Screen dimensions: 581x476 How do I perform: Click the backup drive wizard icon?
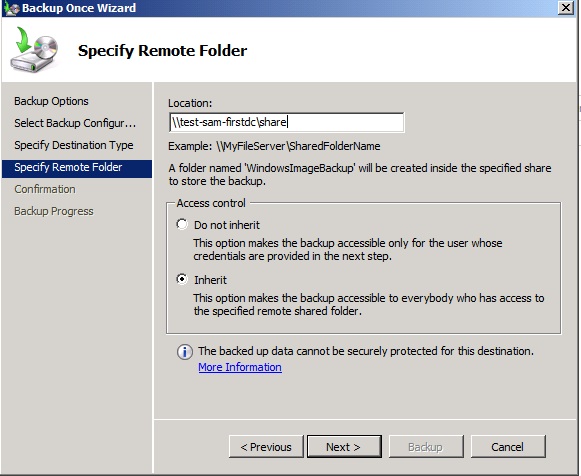[34, 50]
